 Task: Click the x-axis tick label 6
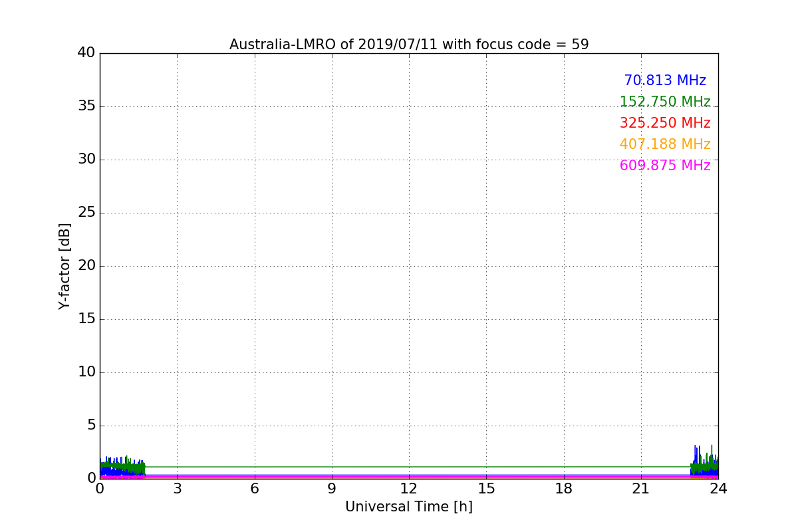(x=255, y=489)
